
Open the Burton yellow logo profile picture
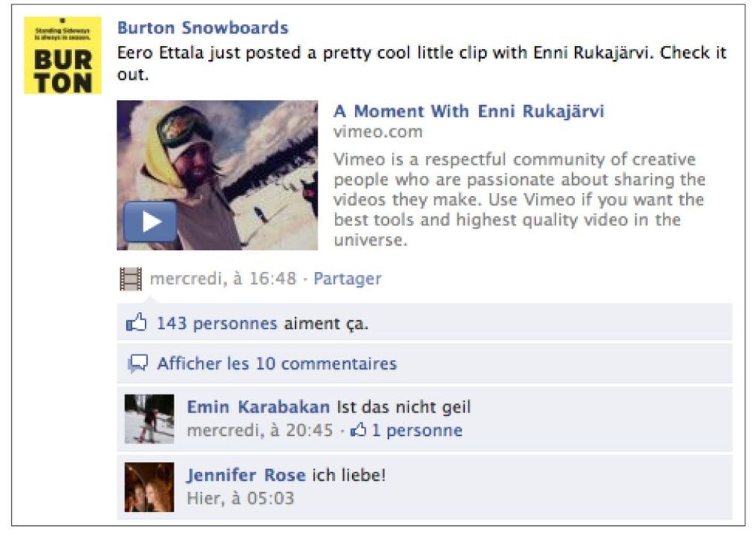(x=62, y=56)
